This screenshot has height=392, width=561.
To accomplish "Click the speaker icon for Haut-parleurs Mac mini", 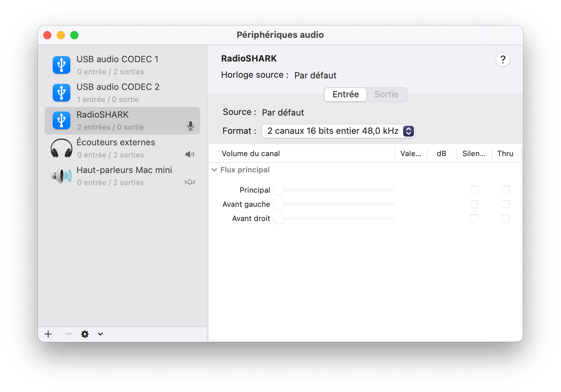I will click(x=62, y=176).
